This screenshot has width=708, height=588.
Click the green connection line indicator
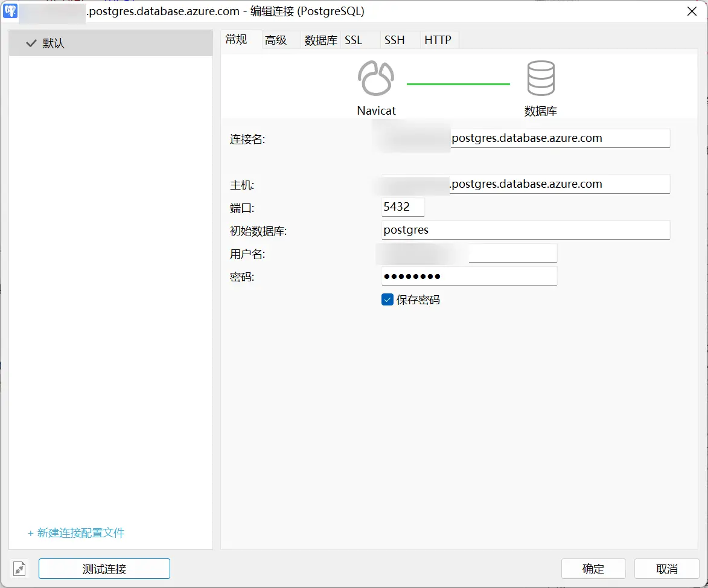point(458,84)
